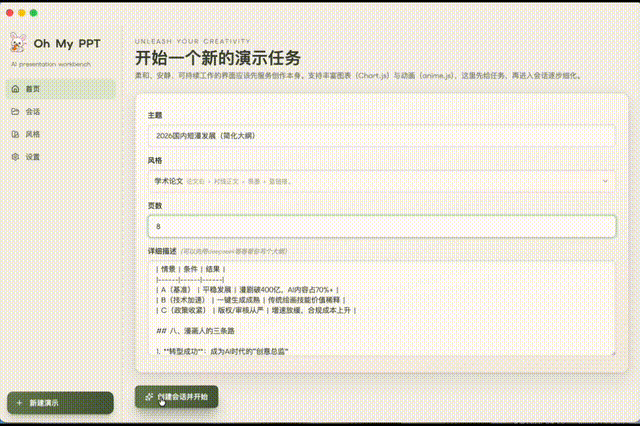The image size is (640, 426).
Task: Click the sparkle icon on 创建会话并开始 button
Action: point(149,397)
